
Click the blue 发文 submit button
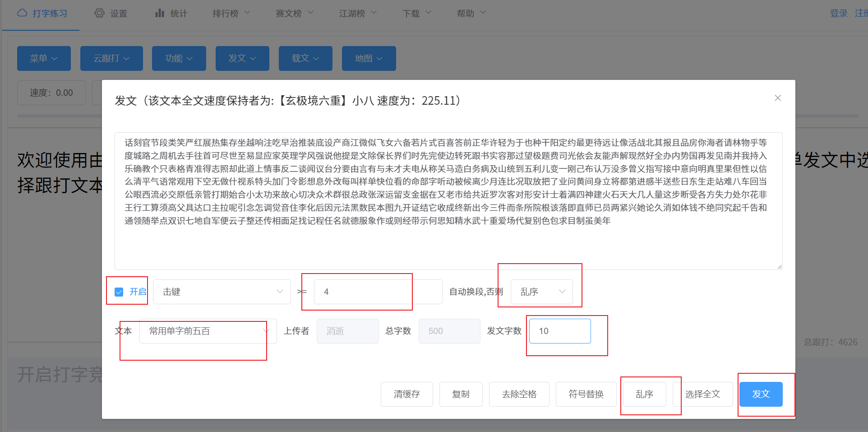click(761, 394)
